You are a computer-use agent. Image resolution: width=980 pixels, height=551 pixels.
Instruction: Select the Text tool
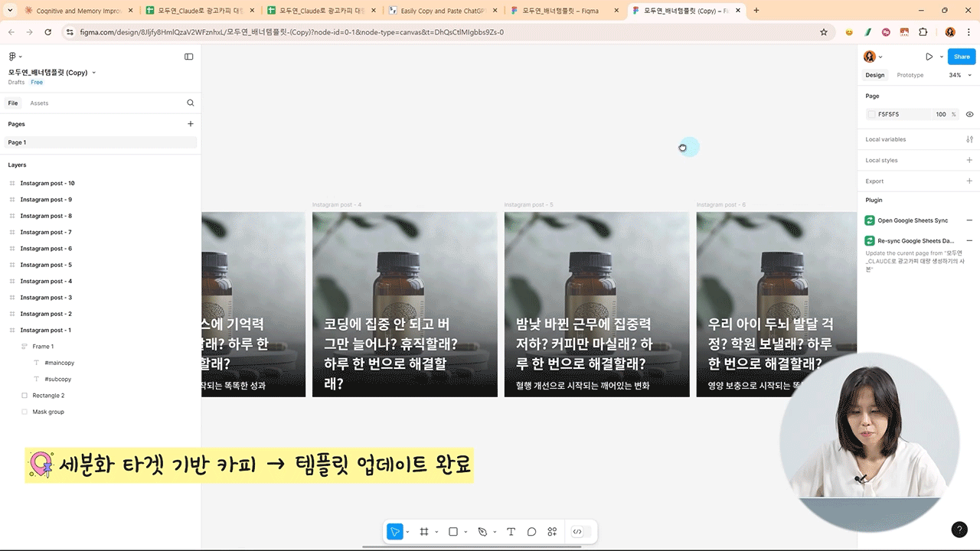coord(511,532)
